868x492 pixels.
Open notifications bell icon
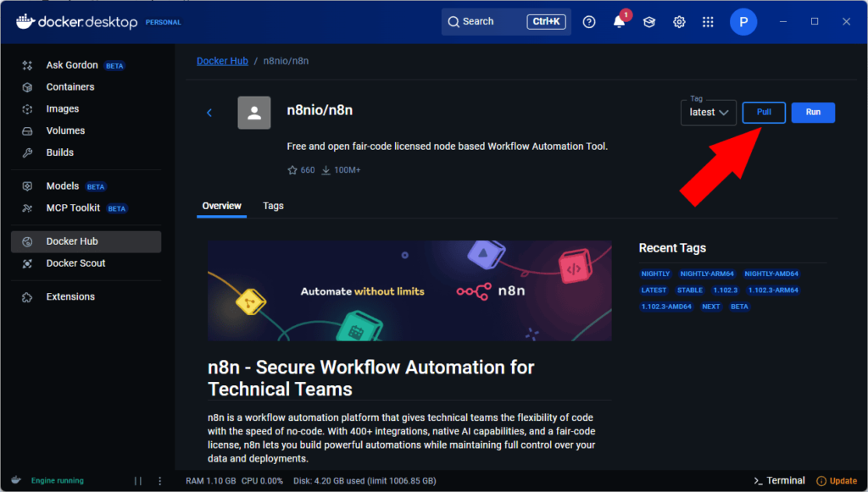tap(619, 21)
